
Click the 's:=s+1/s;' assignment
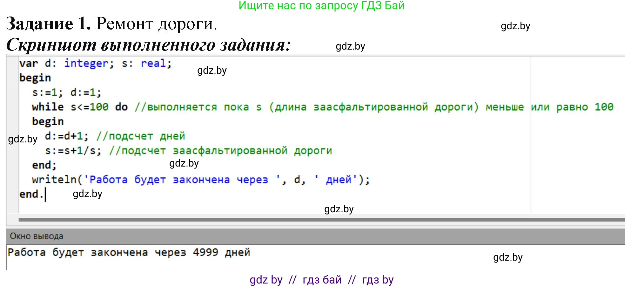pos(73,151)
